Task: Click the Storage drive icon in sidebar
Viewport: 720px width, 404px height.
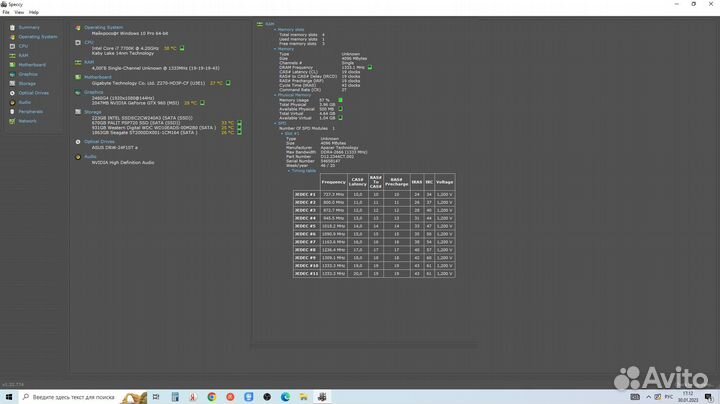Action: click(12, 84)
